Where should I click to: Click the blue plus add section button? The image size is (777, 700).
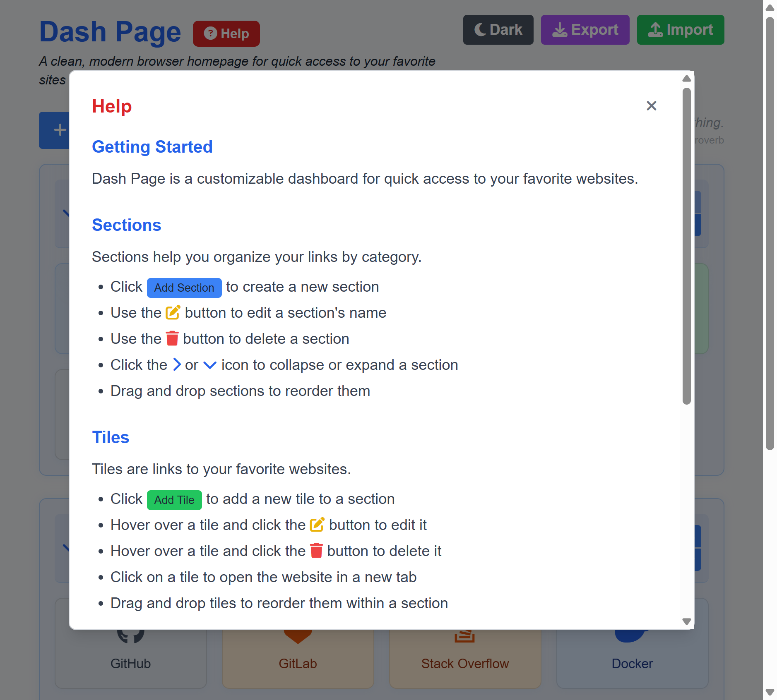pos(54,130)
